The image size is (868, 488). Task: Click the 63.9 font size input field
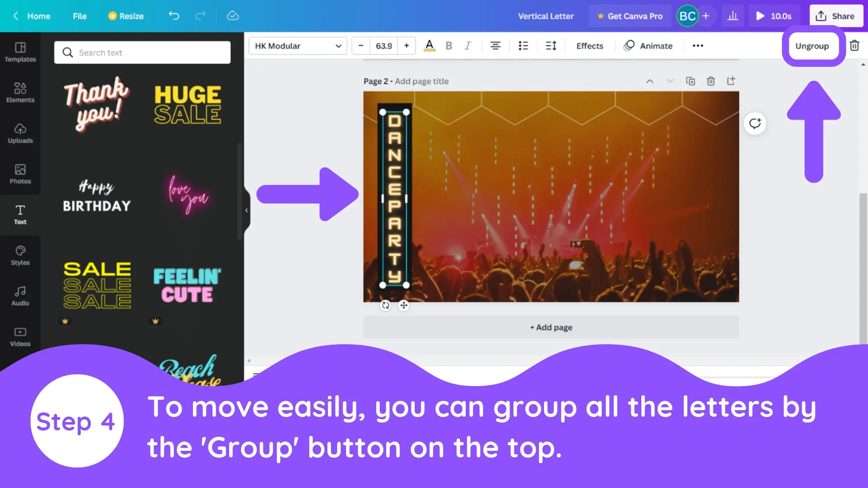point(383,46)
